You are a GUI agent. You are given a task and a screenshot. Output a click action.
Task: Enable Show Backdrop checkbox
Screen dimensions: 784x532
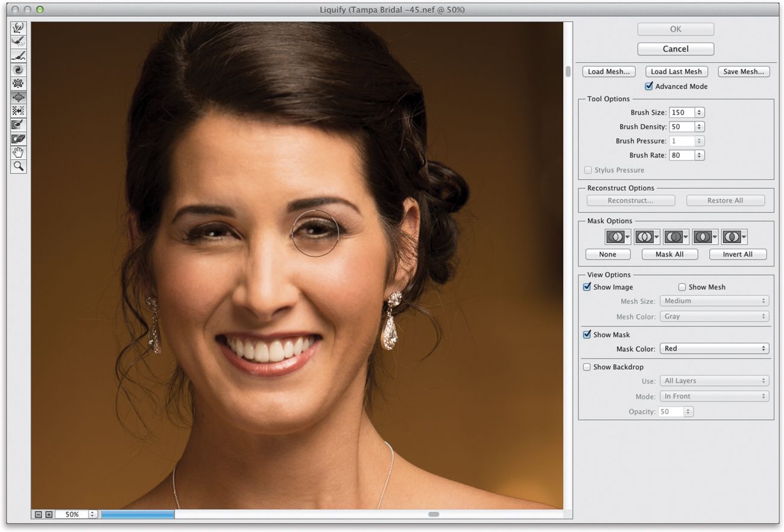tap(587, 367)
